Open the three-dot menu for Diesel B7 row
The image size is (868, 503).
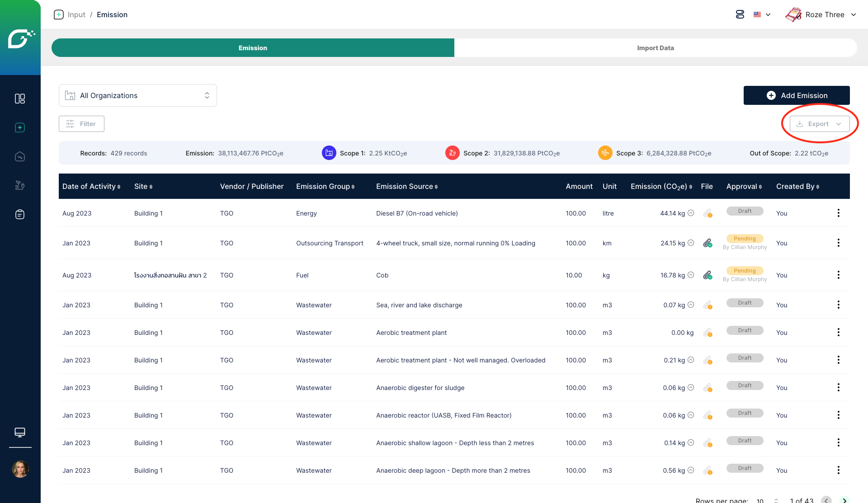pyautogui.click(x=838, y=213)
